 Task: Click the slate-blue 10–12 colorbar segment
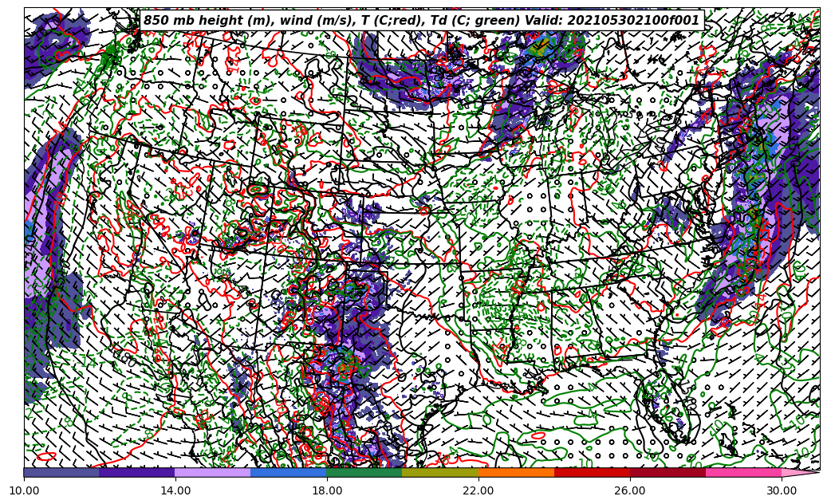[61, 473]
